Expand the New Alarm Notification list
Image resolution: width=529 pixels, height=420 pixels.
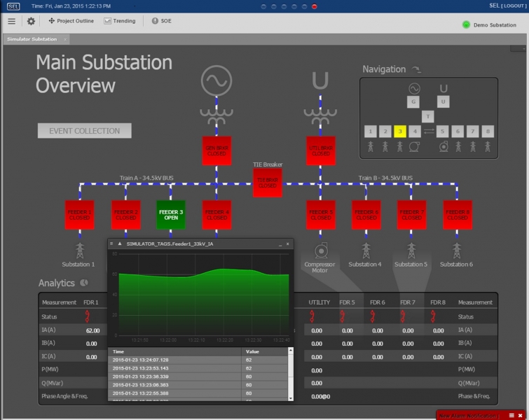coord(511,416)
